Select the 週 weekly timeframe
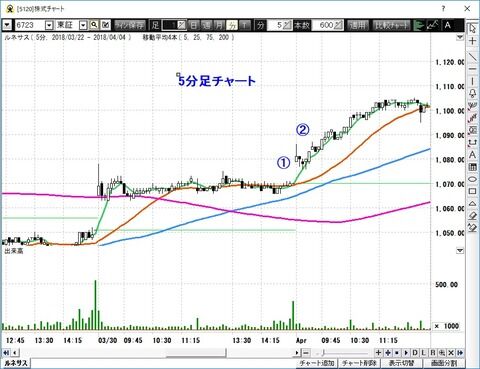Screen dimensions: 480x369 click(207, 25)
